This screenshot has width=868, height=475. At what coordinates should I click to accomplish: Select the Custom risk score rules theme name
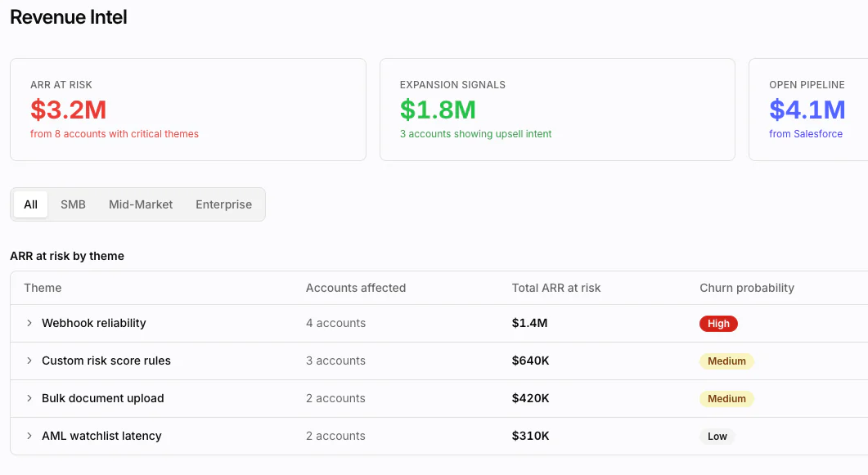pyautogui.click(x=106, y=361)
